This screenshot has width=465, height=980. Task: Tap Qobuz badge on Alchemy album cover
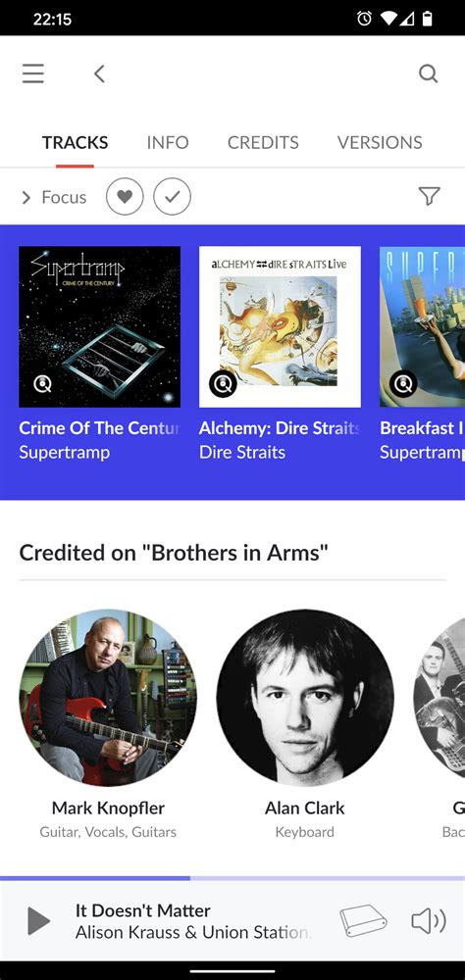pos(223,384)
